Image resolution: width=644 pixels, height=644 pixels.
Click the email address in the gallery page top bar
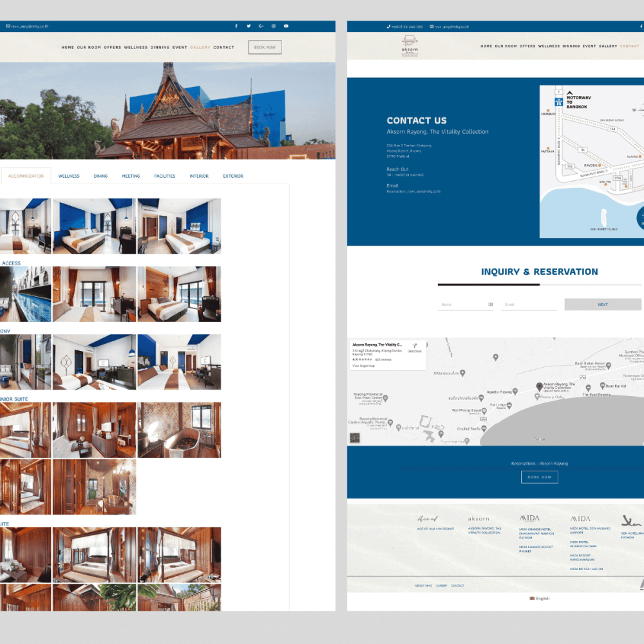coord(27,26)
